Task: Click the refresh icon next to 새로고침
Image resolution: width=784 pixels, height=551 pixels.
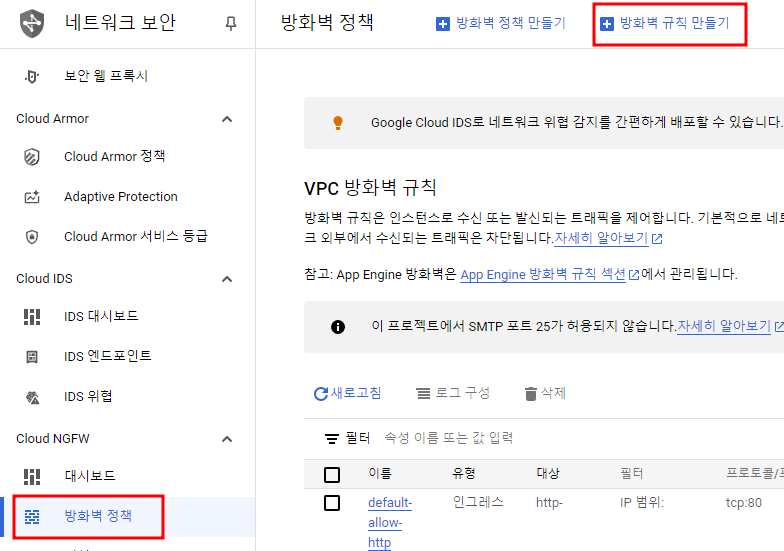Action: pos(320,394)
